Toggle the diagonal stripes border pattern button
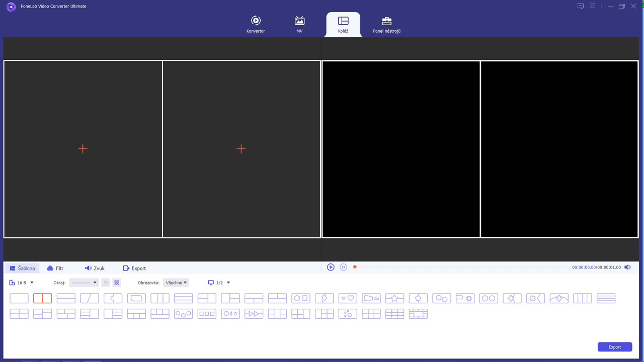Image resolution: width=644 pixels, height=362 pixels. click(x=117, y=283)
